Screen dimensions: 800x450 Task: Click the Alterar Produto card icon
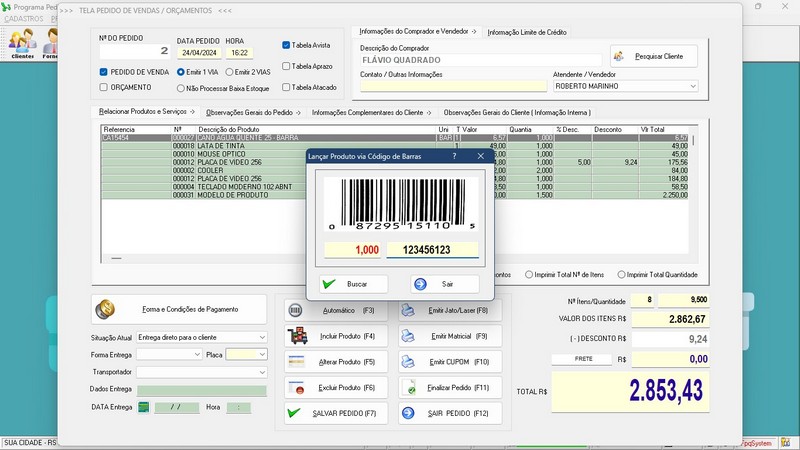point(296,361)
